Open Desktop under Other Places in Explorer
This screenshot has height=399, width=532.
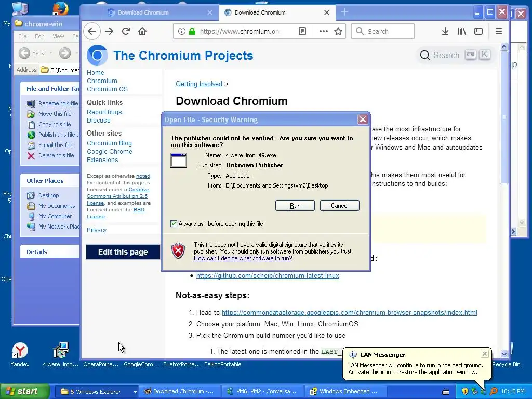[x=48, y=195]
